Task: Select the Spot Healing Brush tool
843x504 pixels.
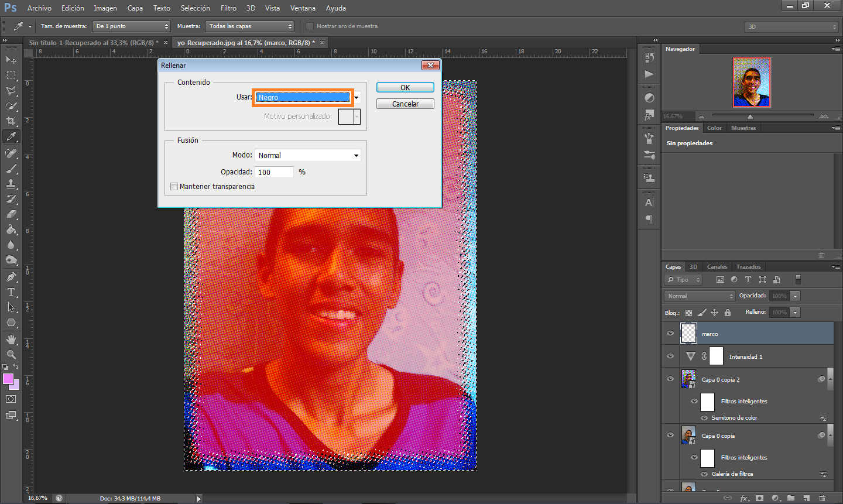Action: [x=11, y=153]
